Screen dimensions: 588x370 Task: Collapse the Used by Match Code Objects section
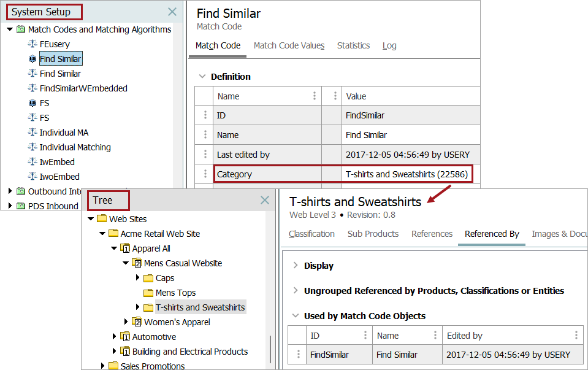(295, 316)
